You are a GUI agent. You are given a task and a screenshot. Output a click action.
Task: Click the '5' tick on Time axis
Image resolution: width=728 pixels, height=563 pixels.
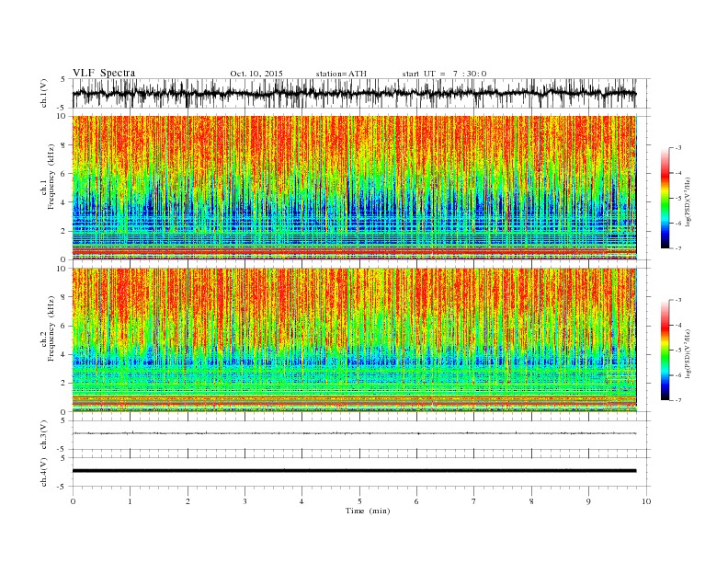tap(359, 501)
